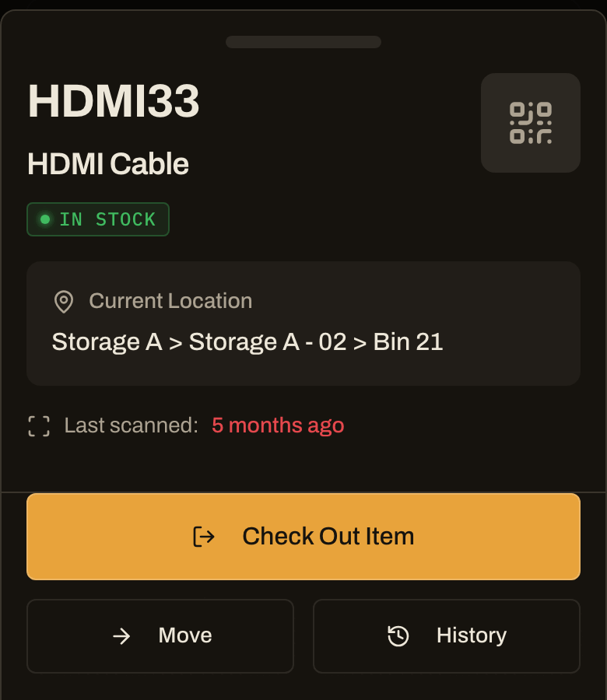Image resolution: width=607 pixels, height=700 pixels.
Task: Tap the scan frame icon beside Last scanned
Action: [39, 426]
